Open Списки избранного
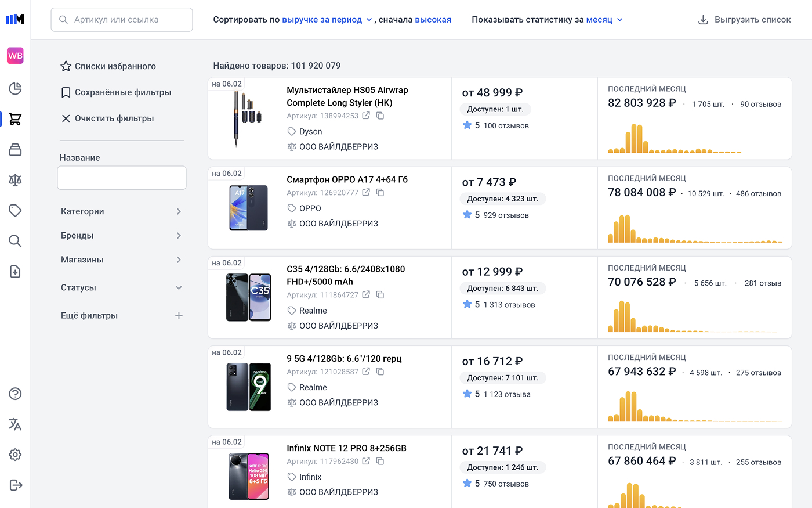812x508 pixels. (x=108, y=66)
